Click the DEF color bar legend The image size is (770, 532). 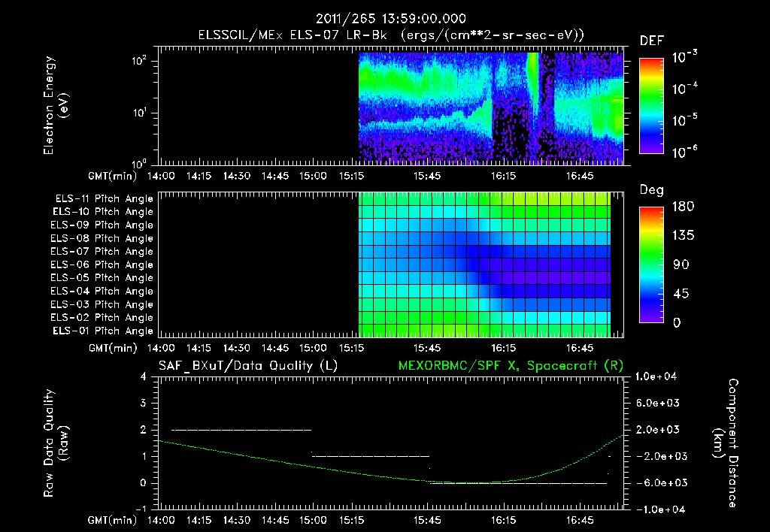651,106
